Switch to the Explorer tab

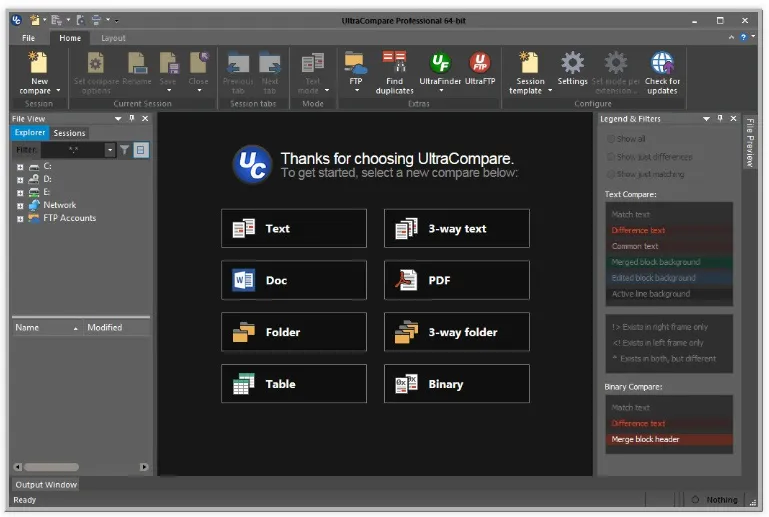30,132
